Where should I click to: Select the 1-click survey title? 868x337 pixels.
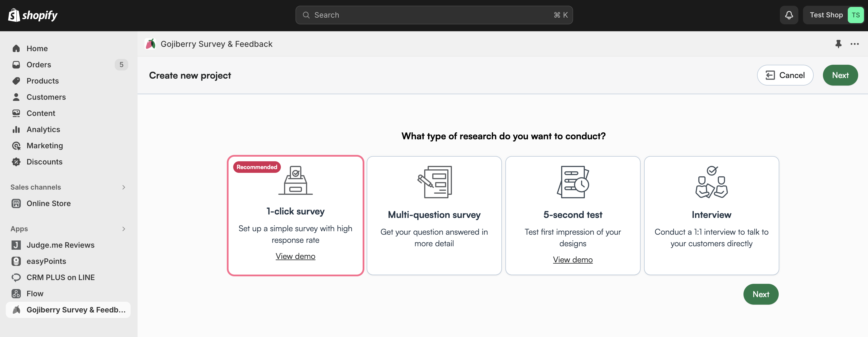click(x=296, y=211)
